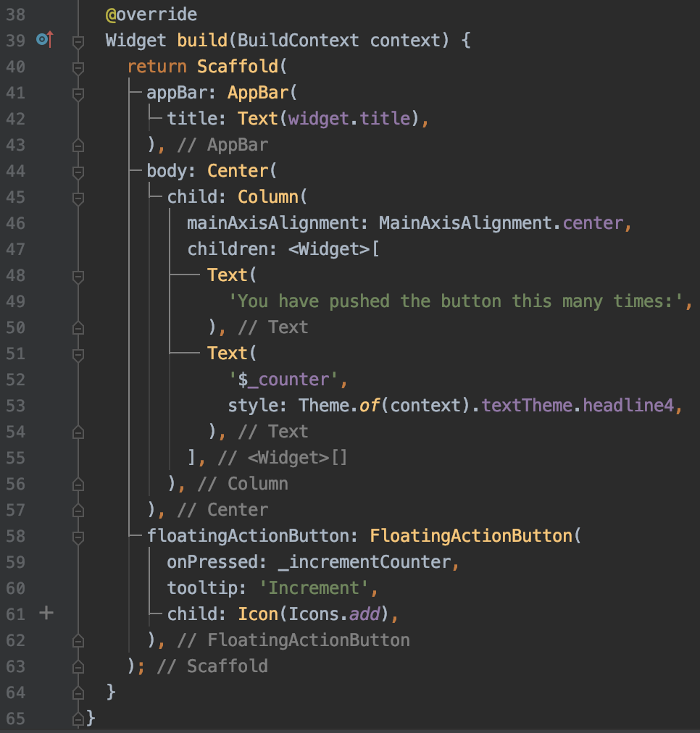Click AppBar end fold marker on line 43
700x733 pixels.
click(x=78, y=146)
